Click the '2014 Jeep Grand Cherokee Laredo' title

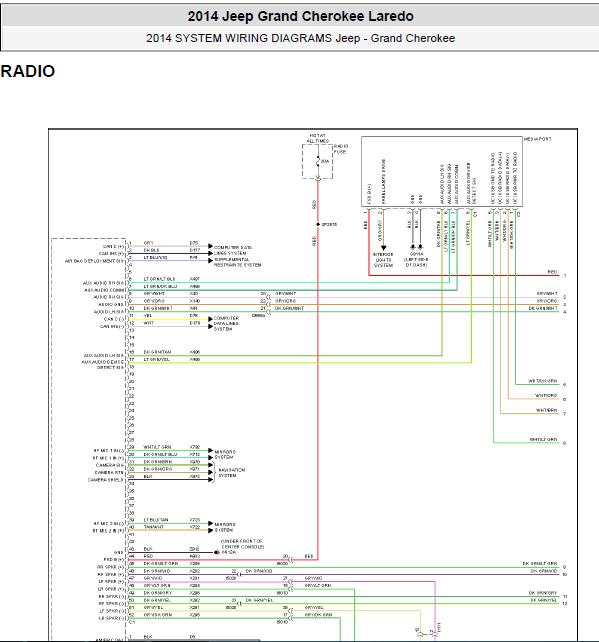[x=300, y=16]
